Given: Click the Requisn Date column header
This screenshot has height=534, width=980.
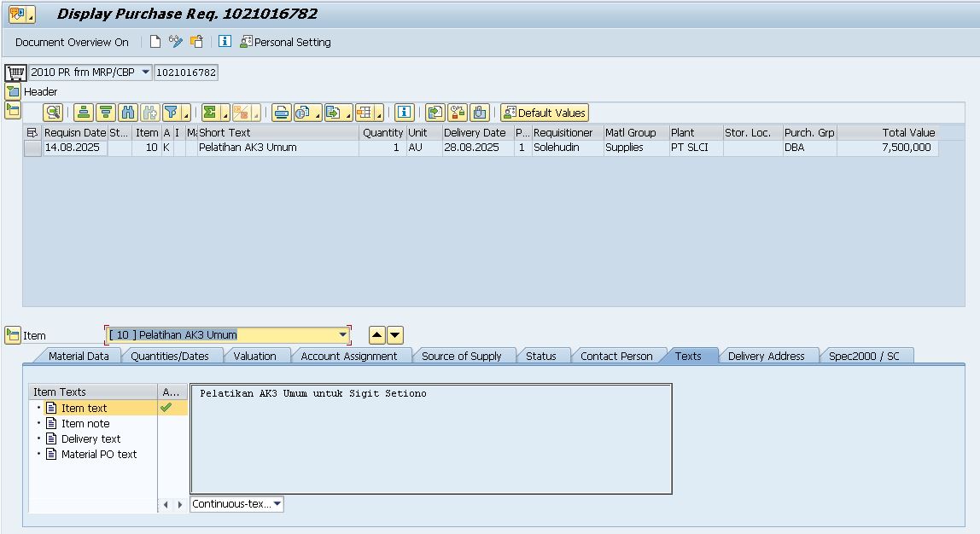Looking at the screenshot, I should click(x=75, y=132).
